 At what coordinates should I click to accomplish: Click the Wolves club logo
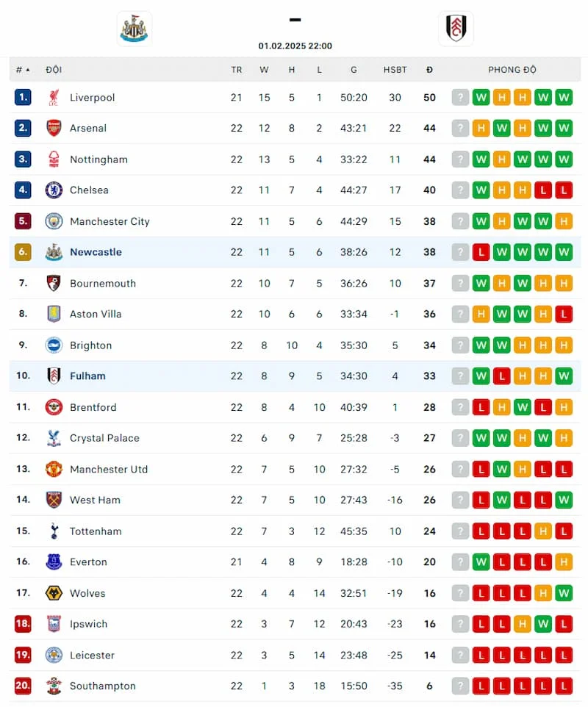(x=54, y=593)
